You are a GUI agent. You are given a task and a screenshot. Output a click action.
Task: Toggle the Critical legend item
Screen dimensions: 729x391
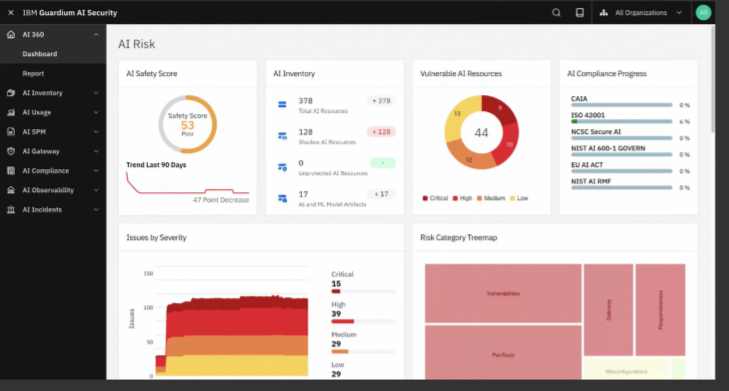click(435, 198)
